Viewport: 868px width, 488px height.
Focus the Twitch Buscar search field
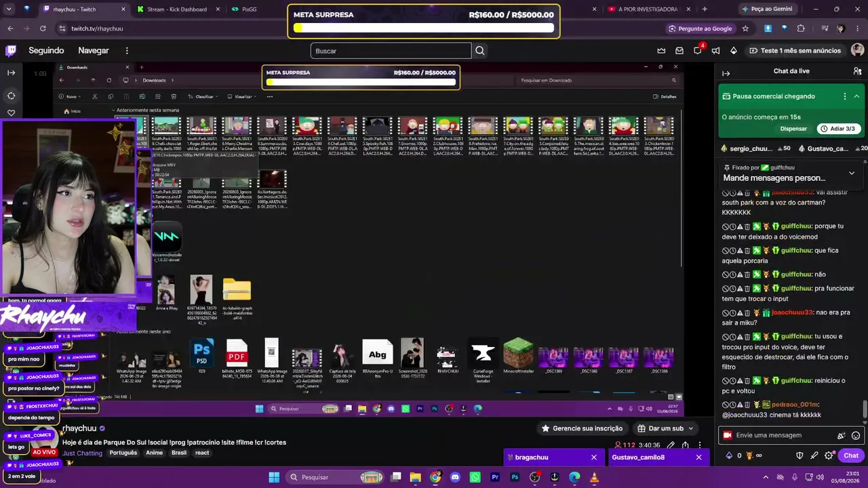pos(391,51)
